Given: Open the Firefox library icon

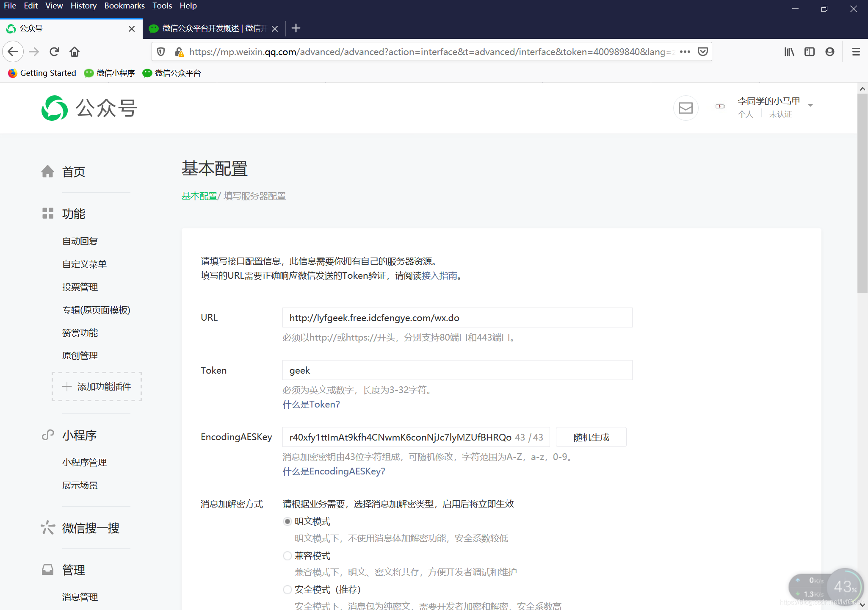Looking at the screenshot, I should pyautogui.click(x=789, y=52).
